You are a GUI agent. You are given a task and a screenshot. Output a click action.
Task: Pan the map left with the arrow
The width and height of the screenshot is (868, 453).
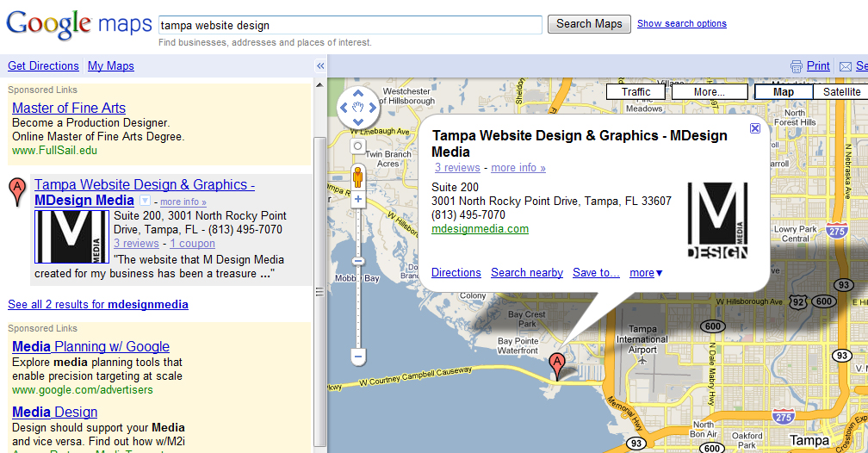pyautogui.click(x=344, y=108)
